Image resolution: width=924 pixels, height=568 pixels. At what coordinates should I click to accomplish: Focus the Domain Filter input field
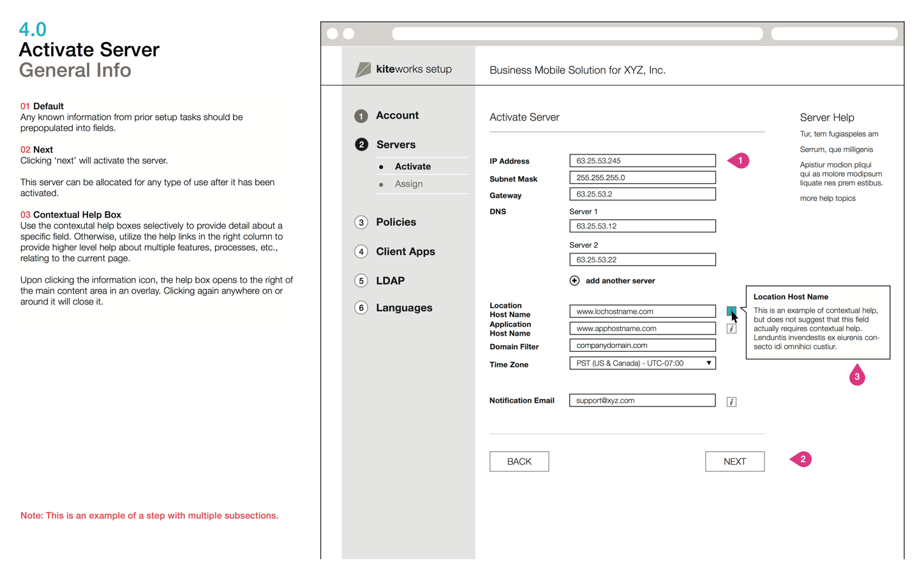(x=642, y=345)
